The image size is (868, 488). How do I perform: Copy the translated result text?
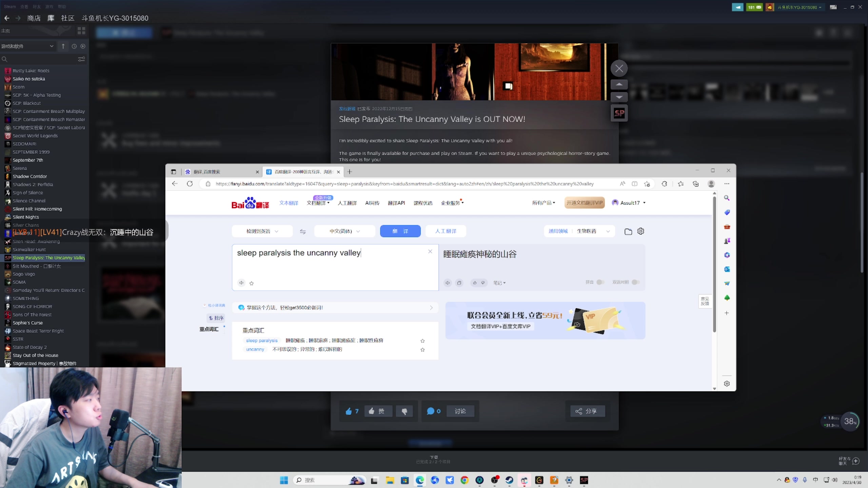(x=459, y=283)
